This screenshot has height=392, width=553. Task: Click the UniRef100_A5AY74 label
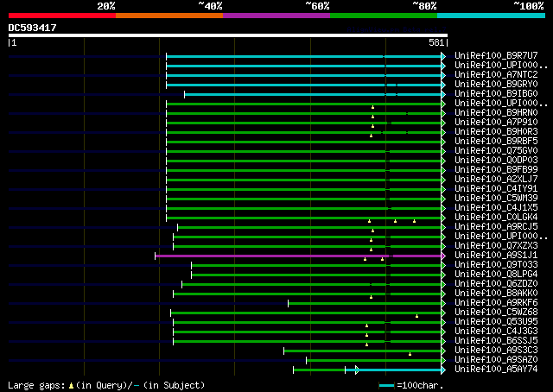496,370
